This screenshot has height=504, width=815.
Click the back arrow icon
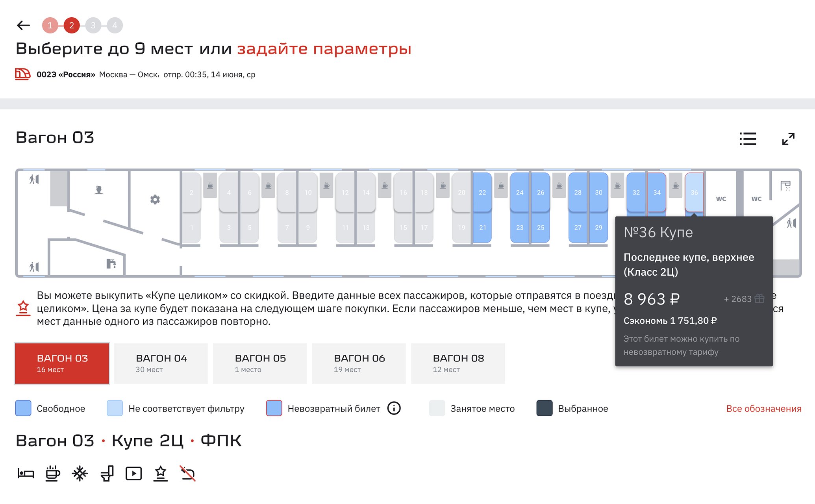(x=24, y=26)
